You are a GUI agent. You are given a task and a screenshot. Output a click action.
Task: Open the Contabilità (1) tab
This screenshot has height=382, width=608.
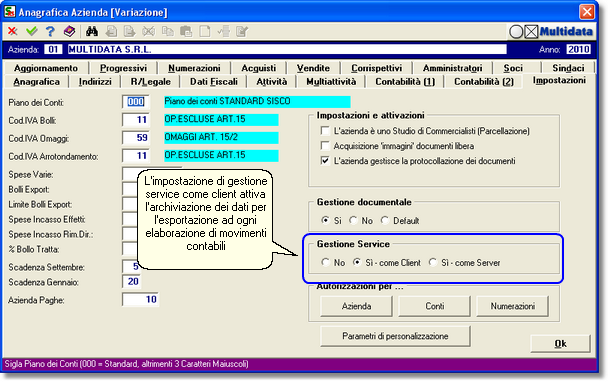(x=405, y=82)
